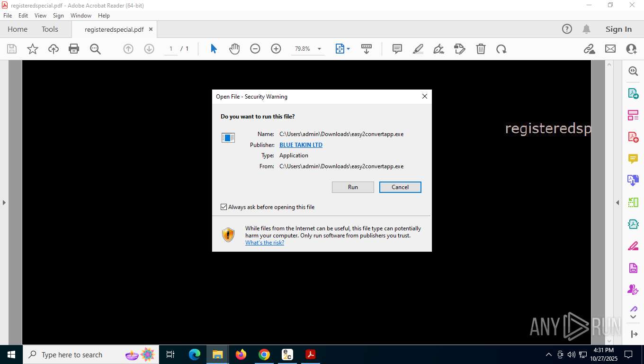The height and width of the screenshot is (364, 644).
Task: Upload file to cloud icon
Action: 54,49
